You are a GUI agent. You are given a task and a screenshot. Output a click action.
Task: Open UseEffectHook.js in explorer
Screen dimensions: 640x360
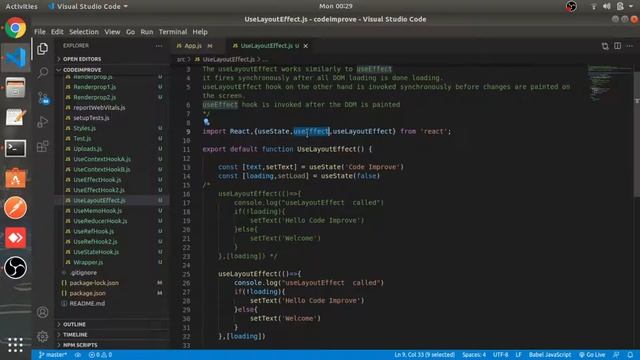97,180
